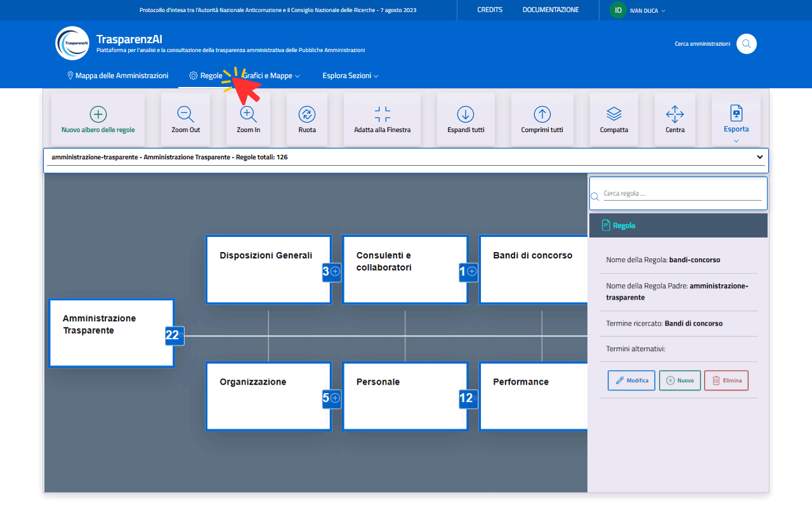The image size is (812, 508).
Task: Click the Elimina rule button
Action: click(x=726, y=380)
